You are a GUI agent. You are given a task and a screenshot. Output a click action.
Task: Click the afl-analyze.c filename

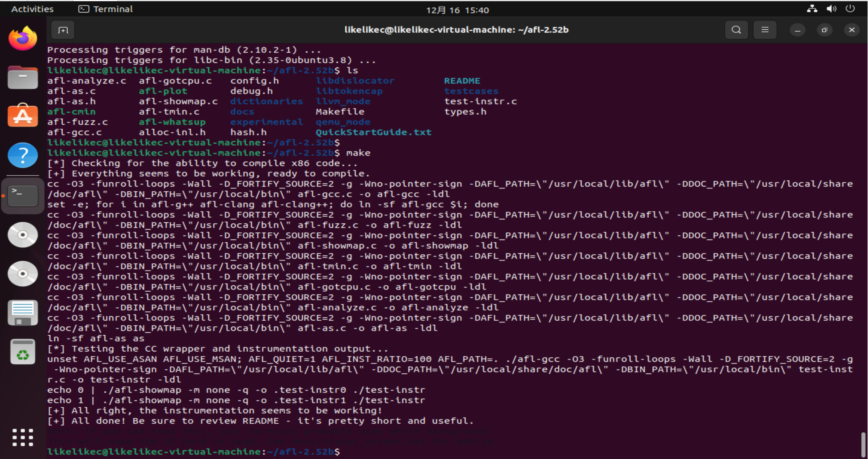[87, 81]
